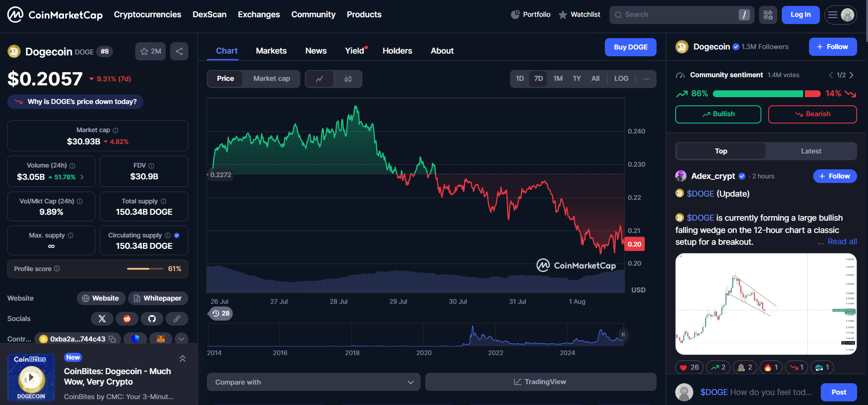This screenshot has width=868, height=405.
Task: Set chart range to All
Action: (x=595, y=79)
